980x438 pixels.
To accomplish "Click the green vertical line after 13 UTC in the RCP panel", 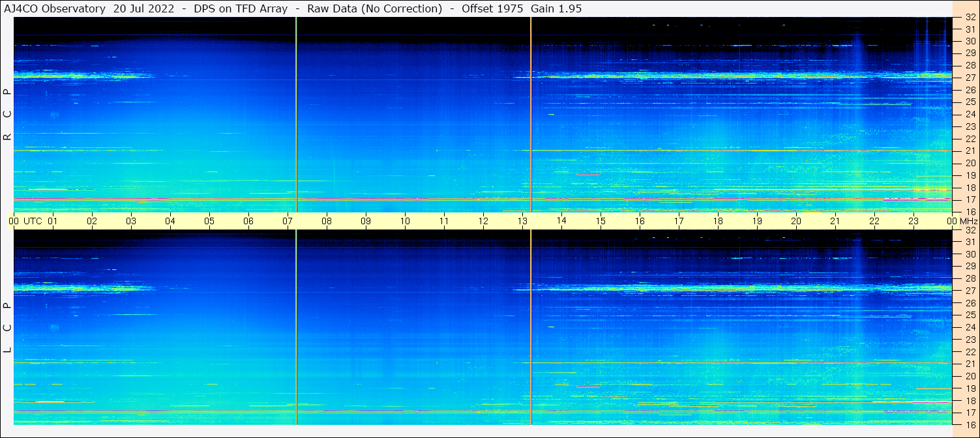I will point(531,115).
